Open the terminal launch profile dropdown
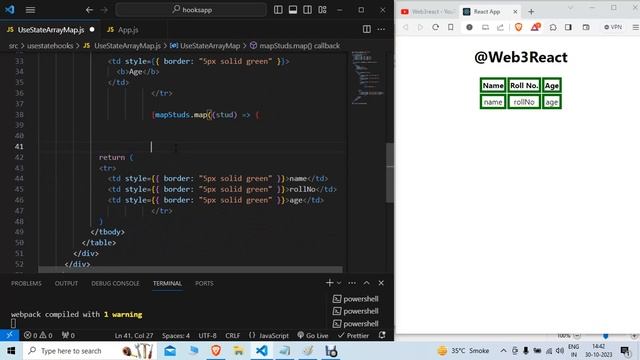The image size is (640, 360). coord(339,283)
